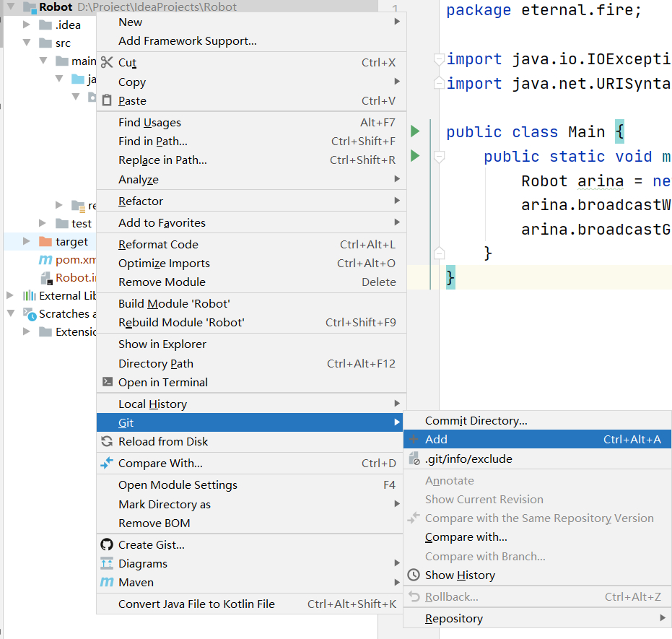Click the run arrow beside class Main

[415, 131]
